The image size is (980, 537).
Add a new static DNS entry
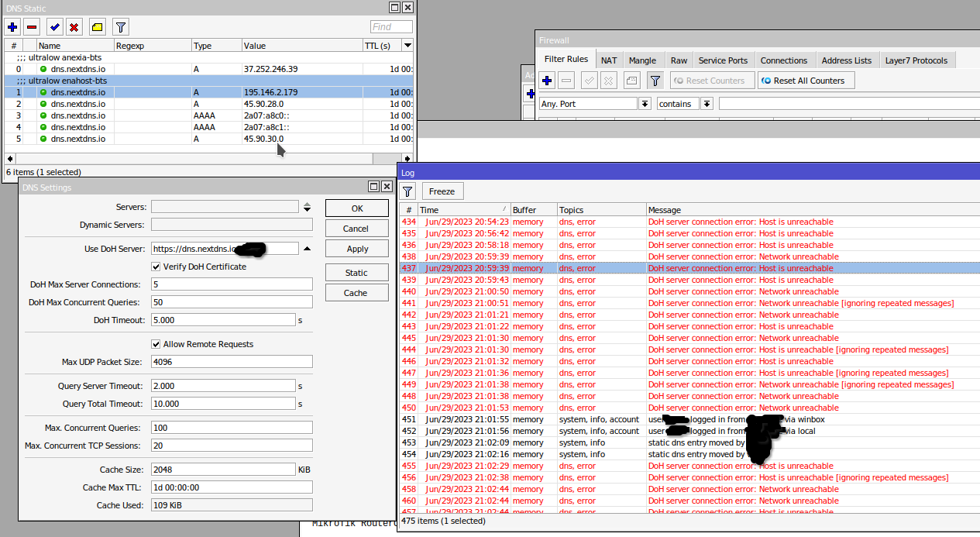[x=12, y=26]
